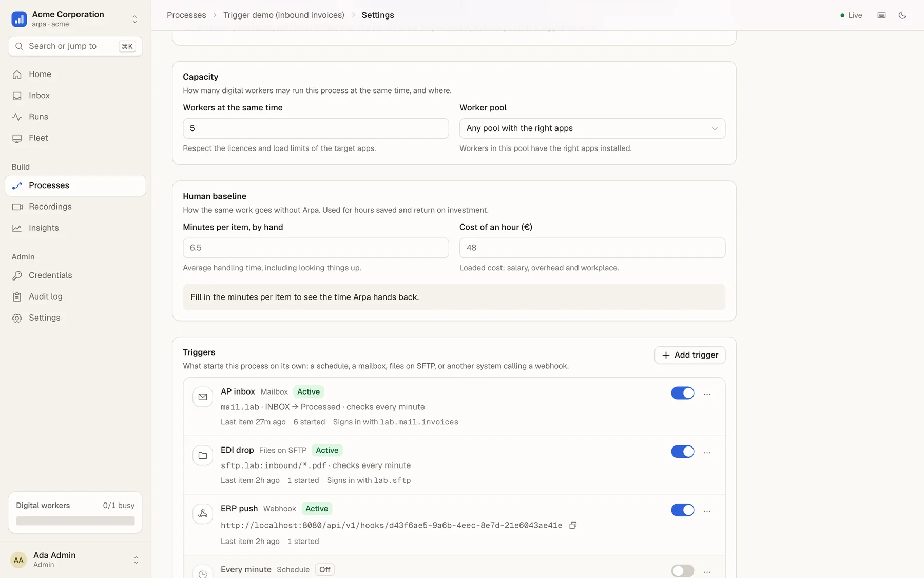Open more options for ERP push trigger
Image resolution: width=924 pixels, height=578 pixels.
707,511
